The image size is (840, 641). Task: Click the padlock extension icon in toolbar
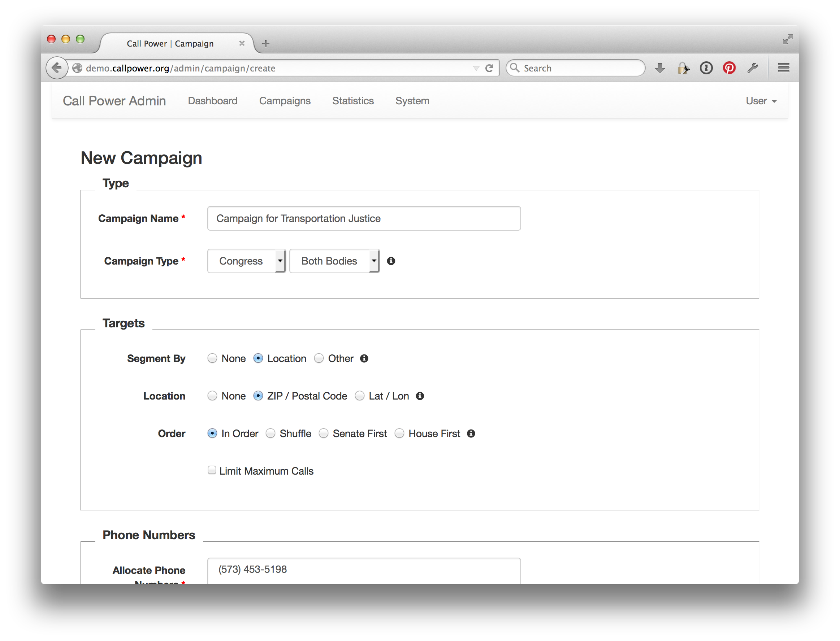coord(683,68)
